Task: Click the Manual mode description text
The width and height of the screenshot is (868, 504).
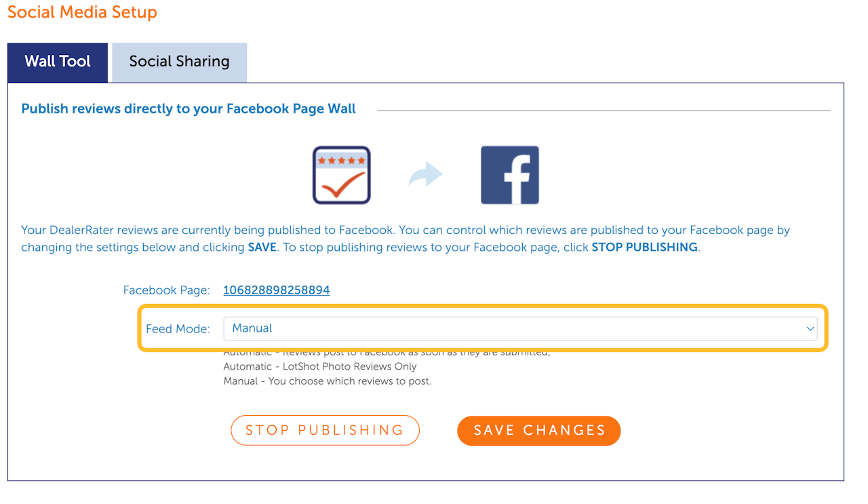Action: tap(327, 381)
